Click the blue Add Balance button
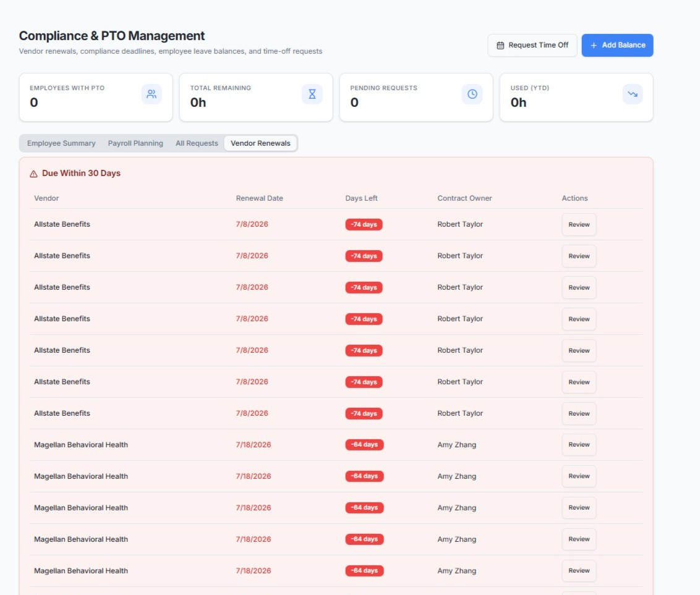This screenshot has height=595, width=700. point(617,45)
